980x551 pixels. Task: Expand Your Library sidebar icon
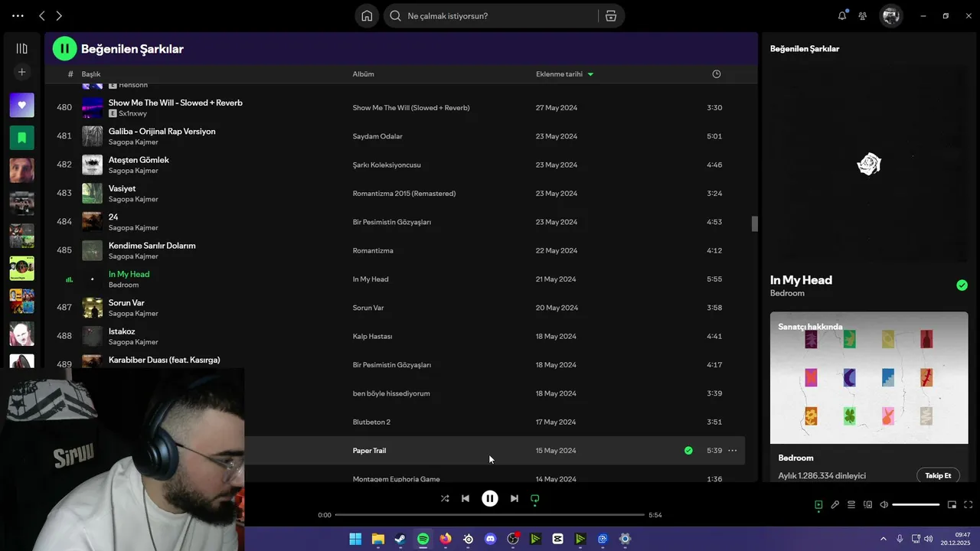click(x=21, y=48)
